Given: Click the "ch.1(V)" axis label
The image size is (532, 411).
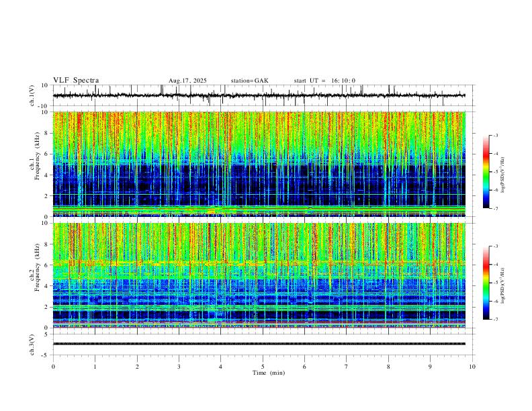Looking at the screenshot, I should point(32,95).
